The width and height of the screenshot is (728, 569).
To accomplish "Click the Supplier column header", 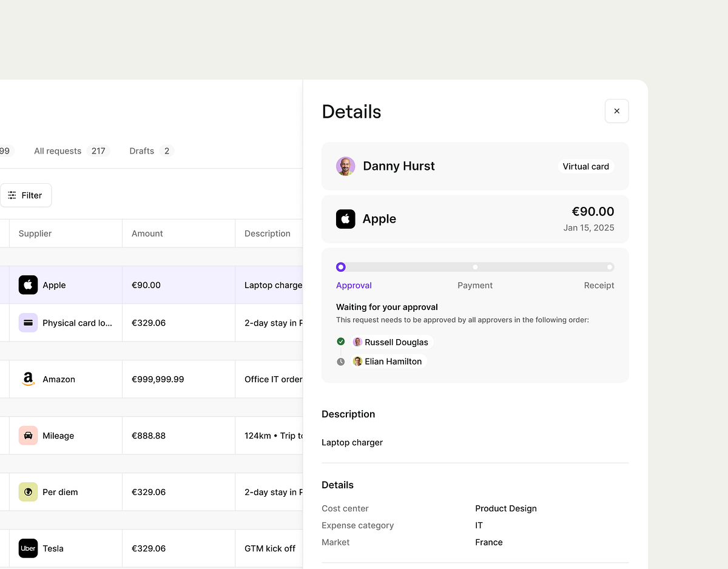I will click(35, 233).
